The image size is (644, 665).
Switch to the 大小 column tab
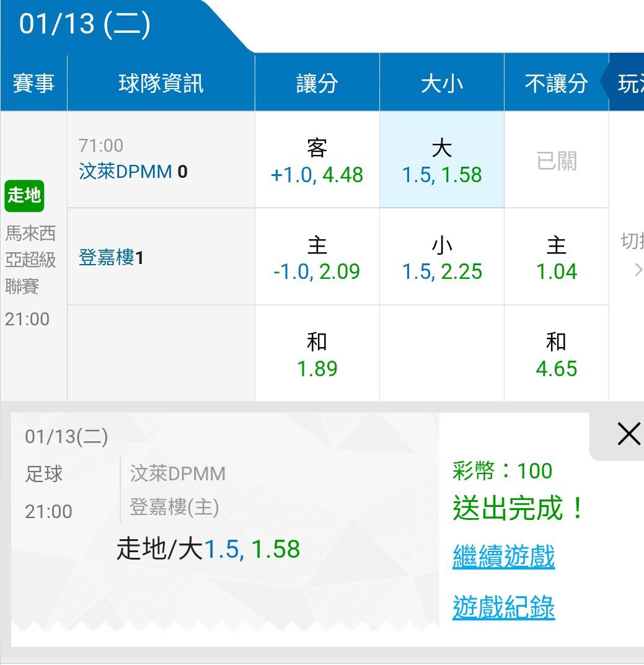tap(441, 83)
